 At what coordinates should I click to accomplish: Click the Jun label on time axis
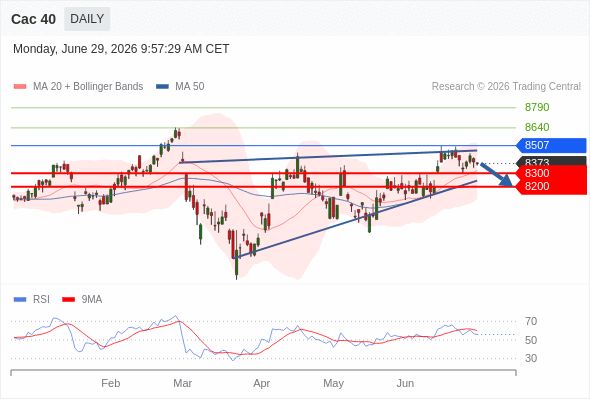click(405, 383)
